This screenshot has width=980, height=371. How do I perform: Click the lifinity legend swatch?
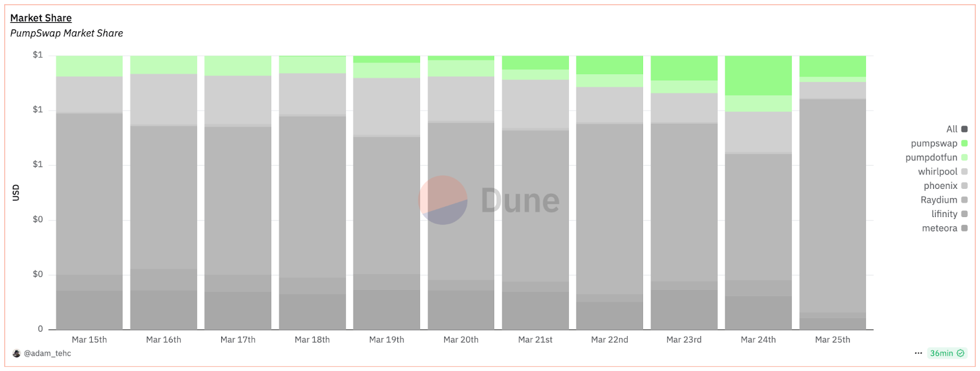pos(965,214)
